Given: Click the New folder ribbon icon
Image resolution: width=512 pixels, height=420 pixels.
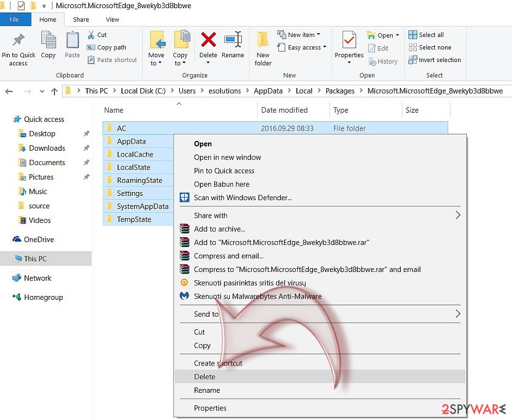Looking at the screenshot, I should 263,40.
